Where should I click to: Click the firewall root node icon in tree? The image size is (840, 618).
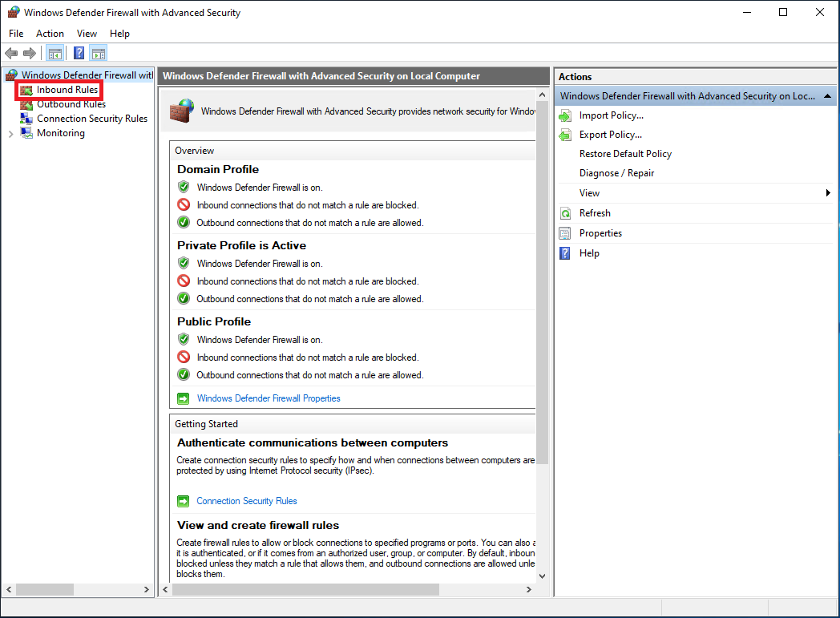[x=11, y=75]
